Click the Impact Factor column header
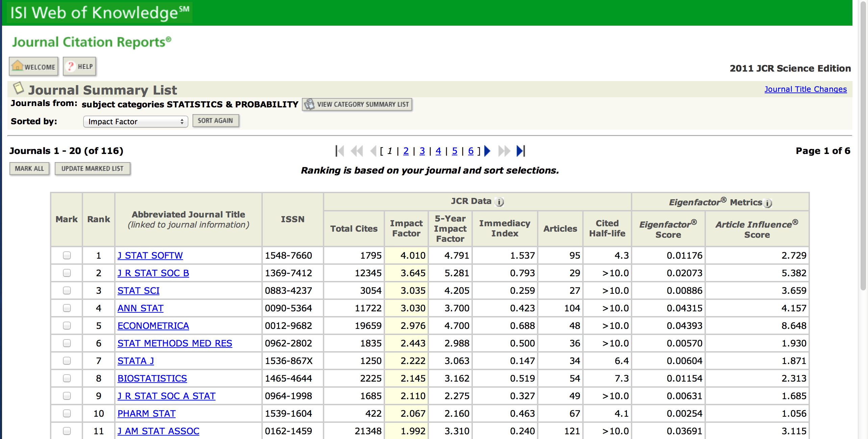Viewport: 868px width, 439px height. (406, 229)
